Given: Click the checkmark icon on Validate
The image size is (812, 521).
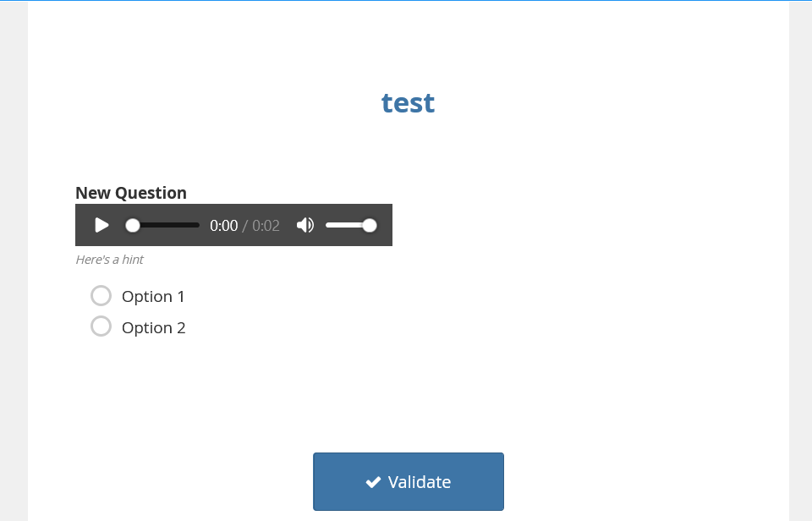Looking at the screenshot, I should [x=373, y=482].
